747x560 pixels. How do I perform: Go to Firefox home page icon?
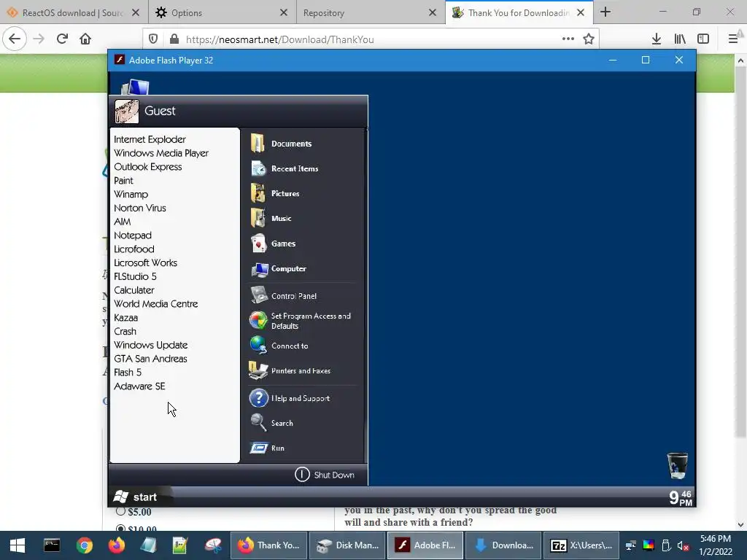coord(85,39)
